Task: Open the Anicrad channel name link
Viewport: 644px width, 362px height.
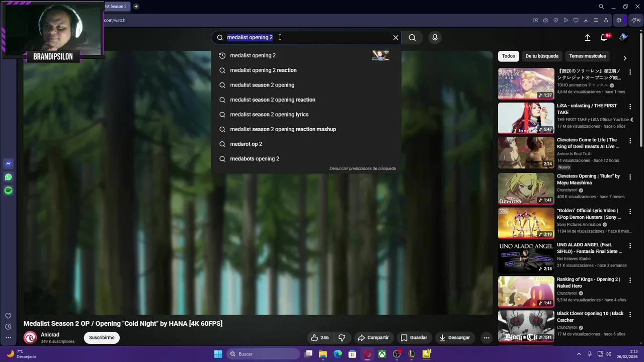Action: click(x=50, y=335)
